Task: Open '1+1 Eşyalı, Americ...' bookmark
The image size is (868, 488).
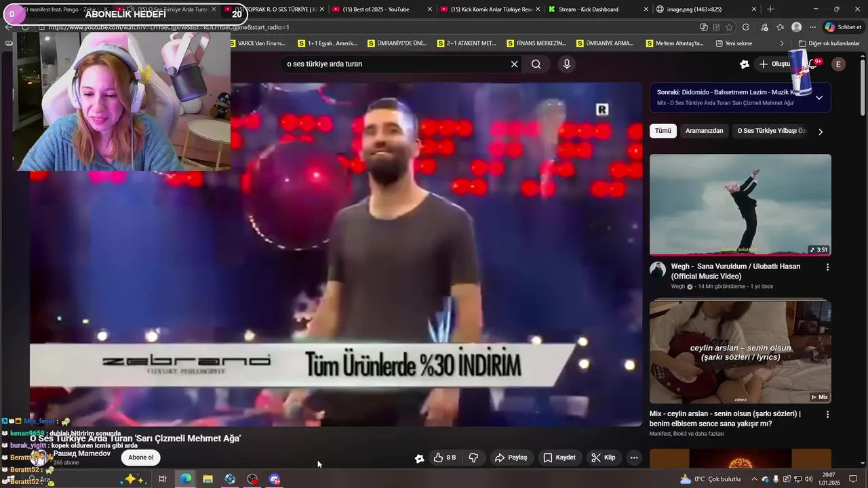Action: 327,43
